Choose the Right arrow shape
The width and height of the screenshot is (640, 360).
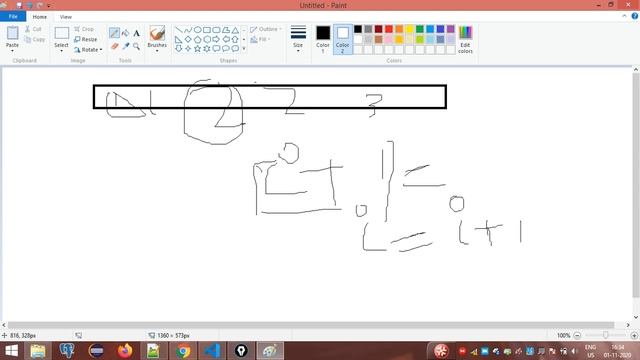pos(216,40)
